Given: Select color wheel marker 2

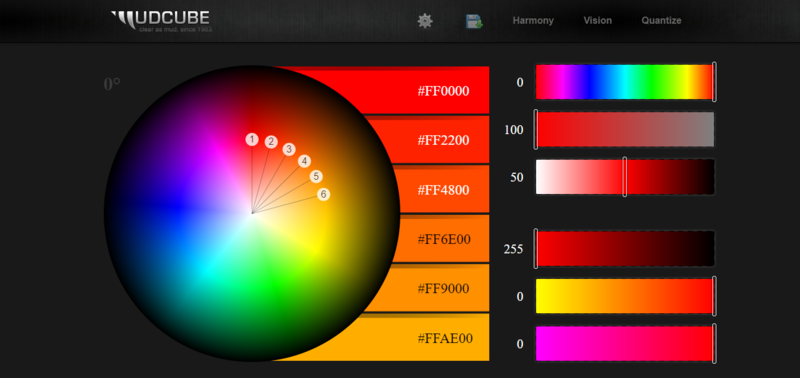Looking at the screenshot, I should (x=271, y=142).
